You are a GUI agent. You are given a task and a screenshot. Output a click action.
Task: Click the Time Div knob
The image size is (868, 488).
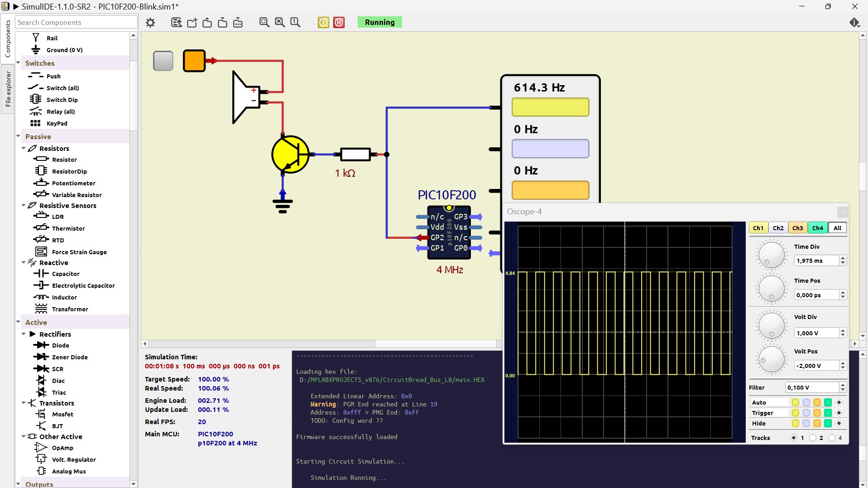pos(772,255)
